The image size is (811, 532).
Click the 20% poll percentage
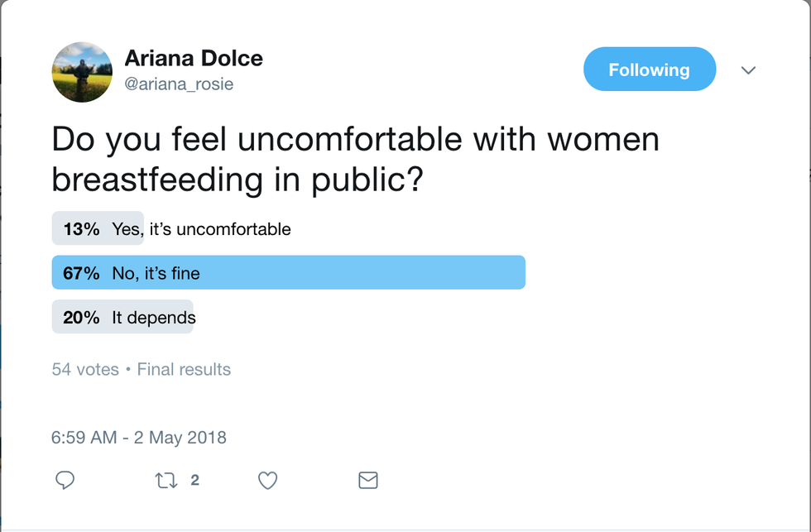(x=81, y=317)
